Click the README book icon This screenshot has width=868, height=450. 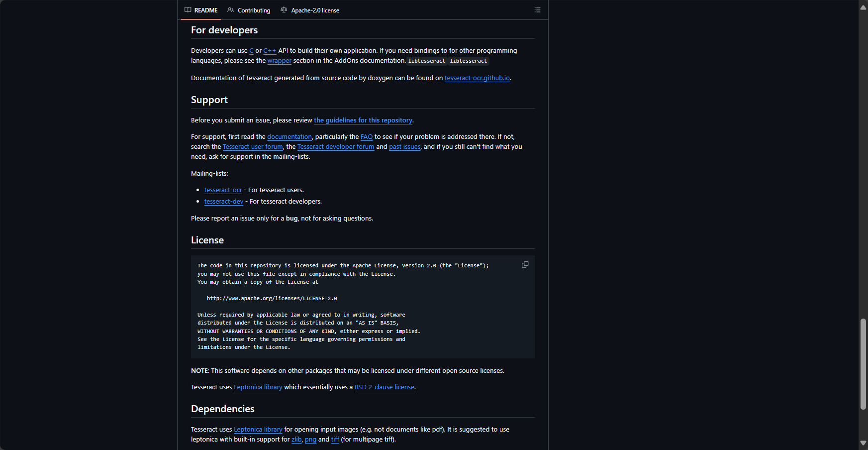tap(188, 10)
